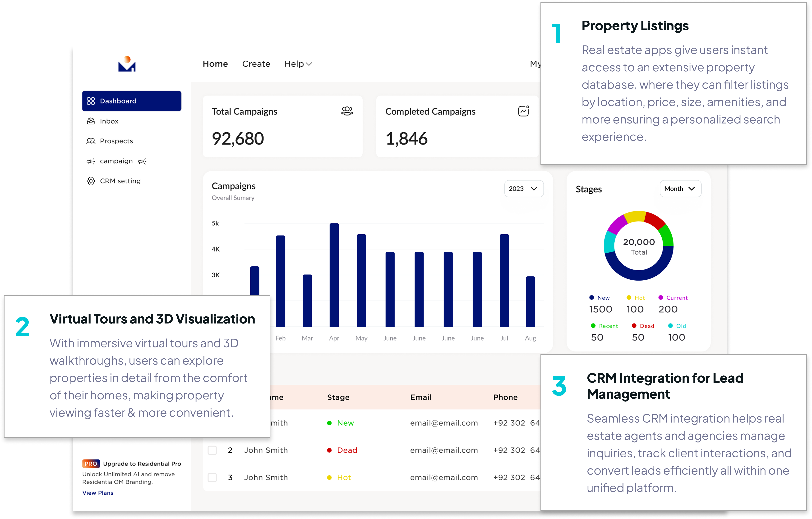812x519 pixels.
Task: Open the Month dropdown in Stages
Action: click(x=680, y=189)
